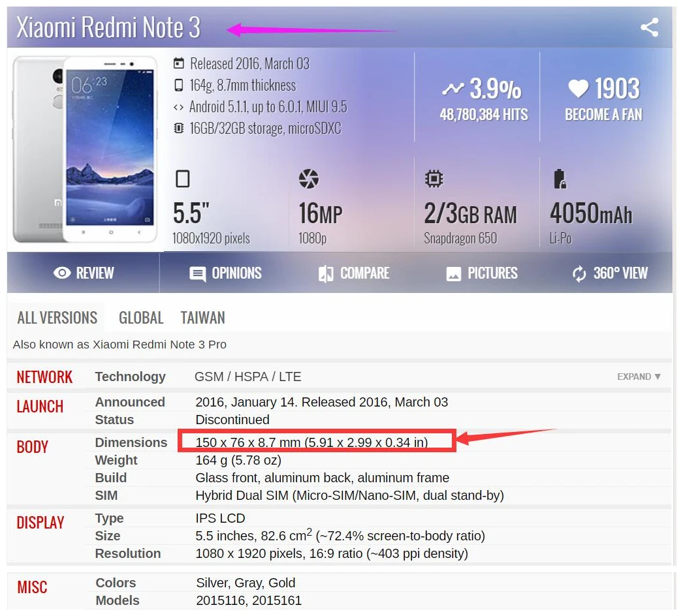Click the Also known as Redmi Note 3 Pro text
This screenshot has height=616, width=683.
119,345
